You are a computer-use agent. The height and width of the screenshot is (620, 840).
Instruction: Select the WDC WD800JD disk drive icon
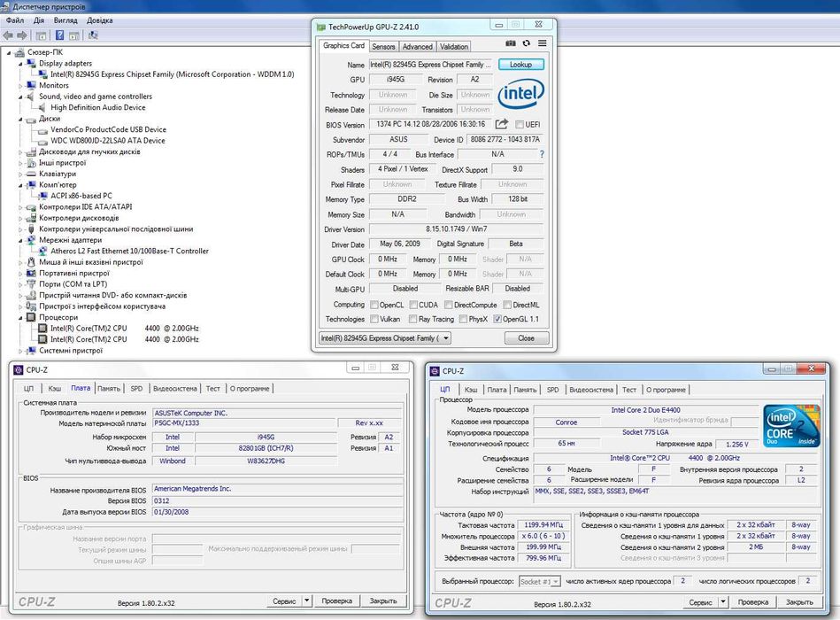coord(42,141)
